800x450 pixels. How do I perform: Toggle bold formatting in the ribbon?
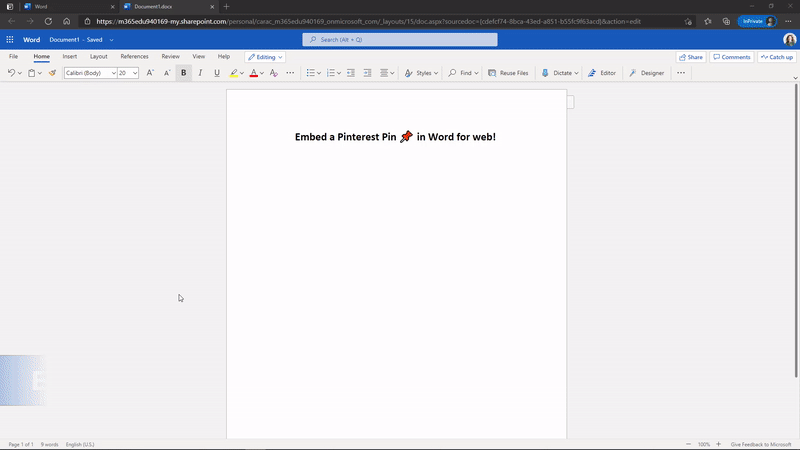[183, 73]
